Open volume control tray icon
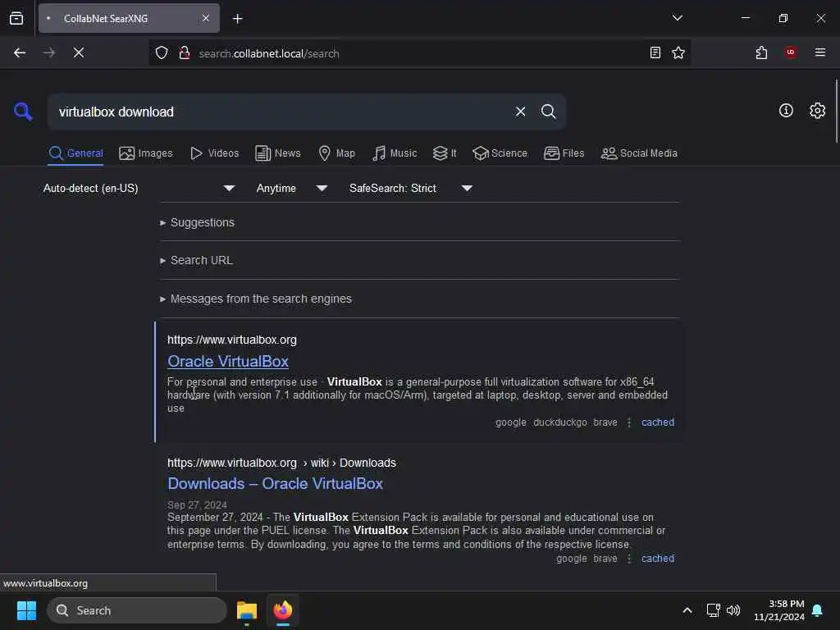Viewport: 840px width, 630px height. (x=733, y=610)
